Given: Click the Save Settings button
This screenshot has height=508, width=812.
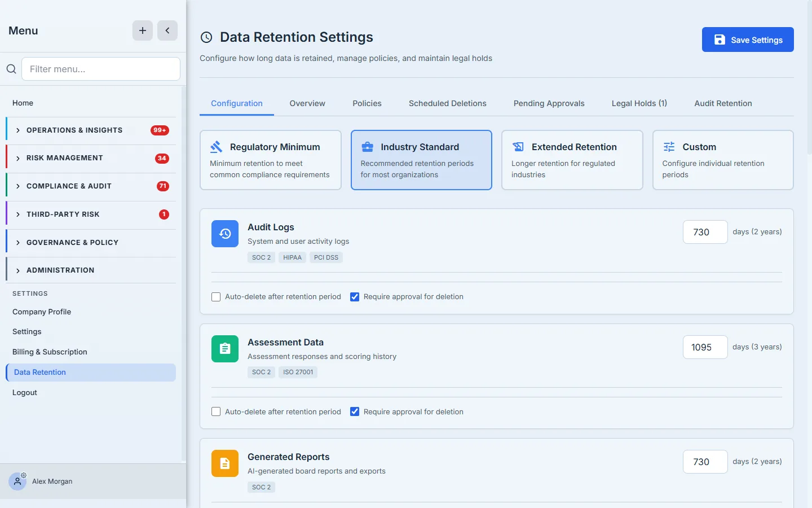Looking at the screenshot, I should (x=748, y=40).
